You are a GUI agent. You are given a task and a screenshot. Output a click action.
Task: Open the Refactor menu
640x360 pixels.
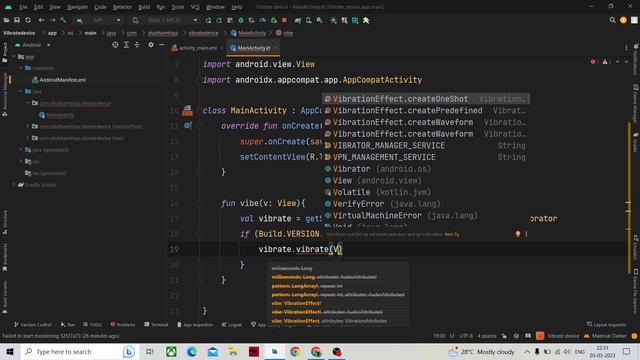[x=122, y=7]
